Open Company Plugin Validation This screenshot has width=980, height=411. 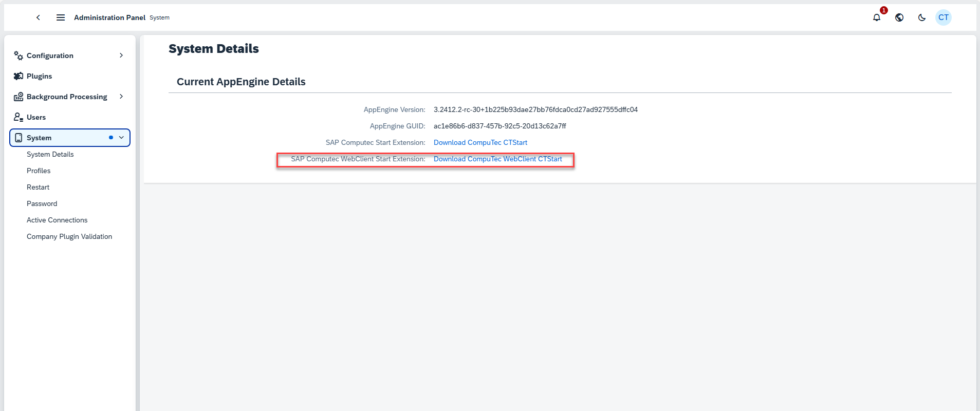69,236
